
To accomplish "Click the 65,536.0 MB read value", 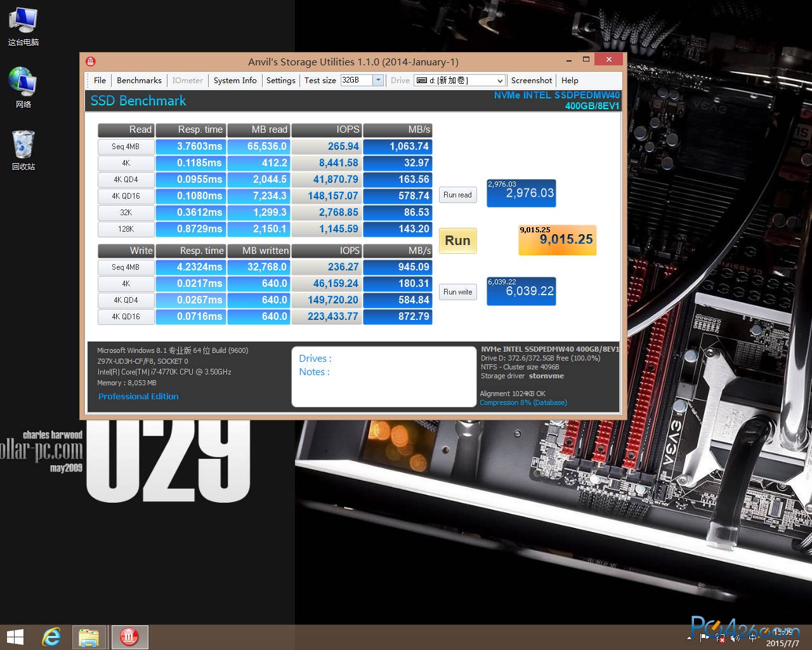I will [x=258, y=147].
